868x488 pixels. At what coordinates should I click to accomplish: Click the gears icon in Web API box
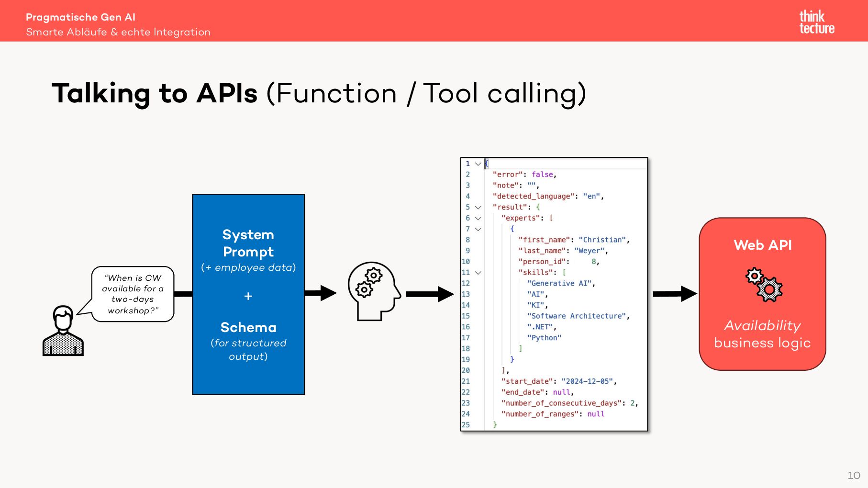coord(764,285)
